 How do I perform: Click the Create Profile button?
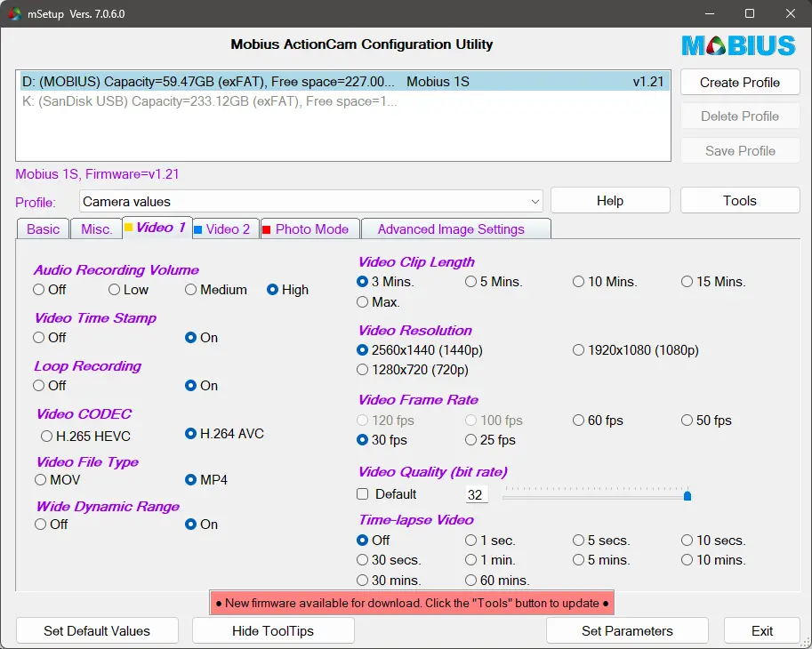pyautogui.click(x=740, y=83)
